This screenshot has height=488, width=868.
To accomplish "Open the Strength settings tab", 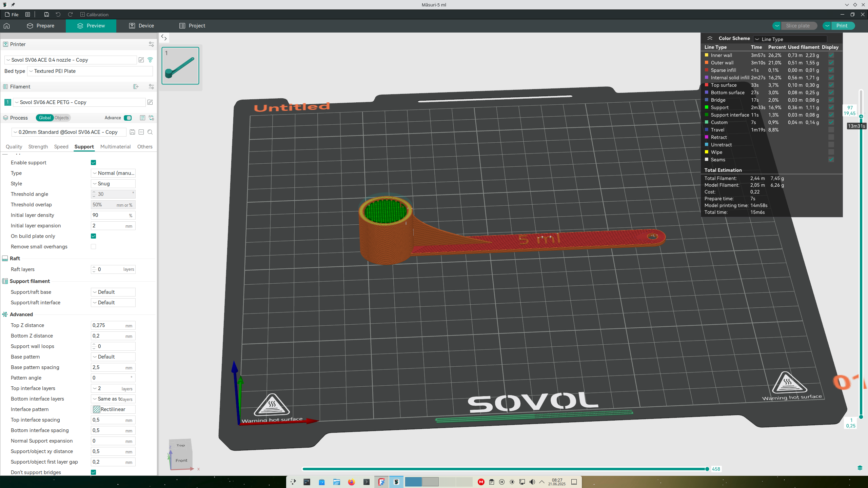I will click(x=38, y=147).
